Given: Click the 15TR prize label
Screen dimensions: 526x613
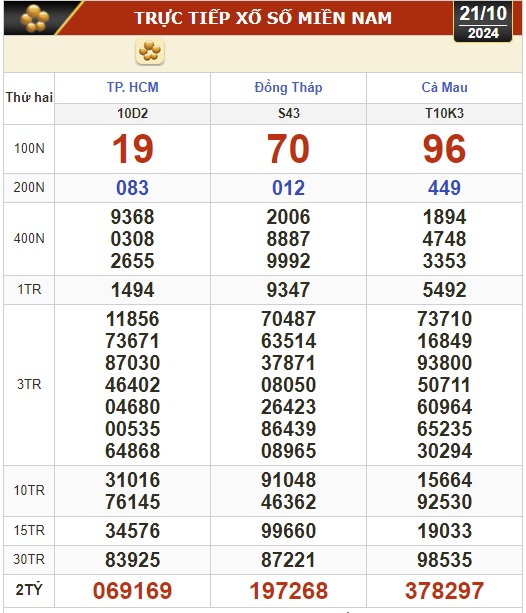Looking at the screenshot, I should click(29, 531).
